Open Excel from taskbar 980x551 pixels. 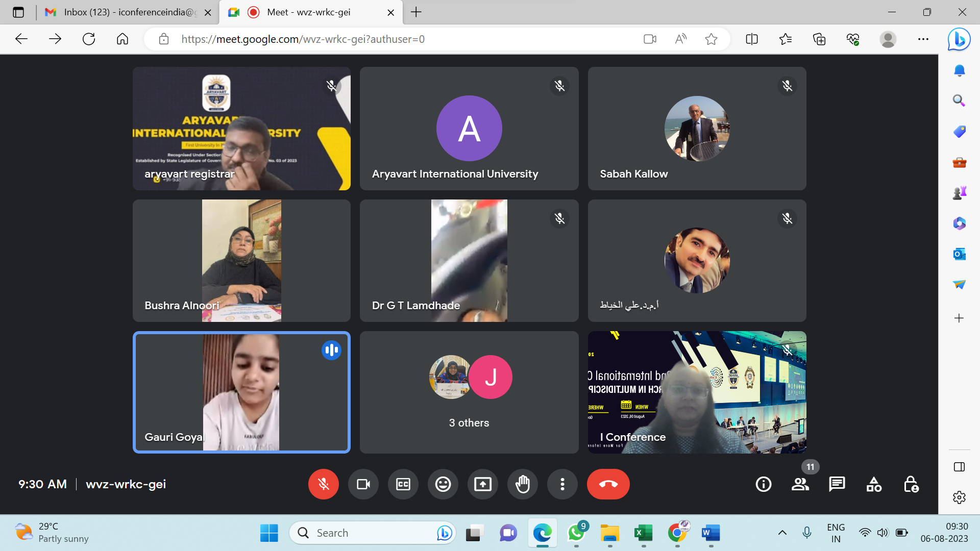click(x=644, y=533)
